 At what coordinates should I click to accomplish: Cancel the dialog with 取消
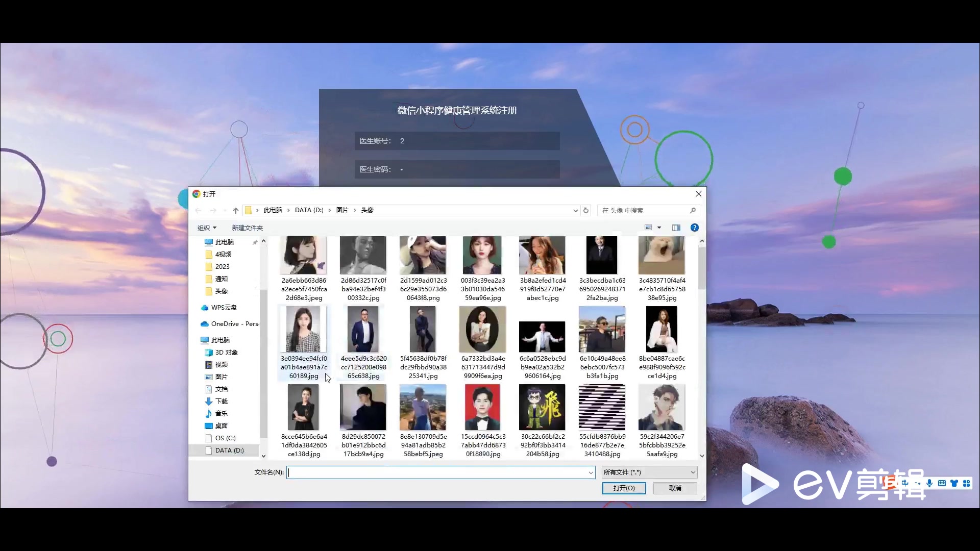(x=675, y=488)
